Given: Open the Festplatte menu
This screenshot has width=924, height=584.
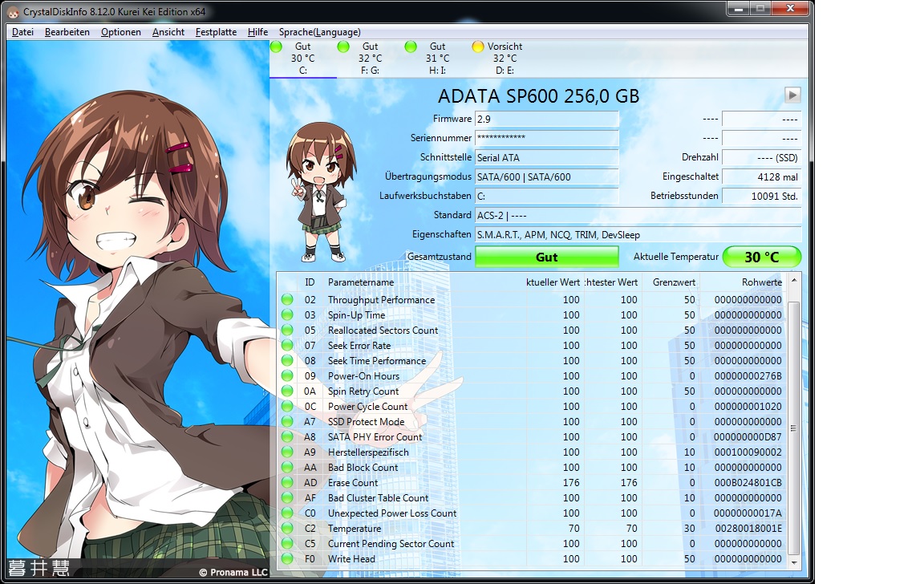Looking at the screenshot, I should [216, 32].
